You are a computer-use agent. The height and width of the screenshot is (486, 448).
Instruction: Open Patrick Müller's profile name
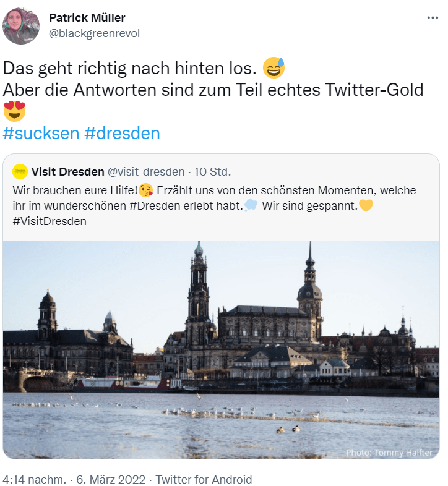tap(87, 18)
